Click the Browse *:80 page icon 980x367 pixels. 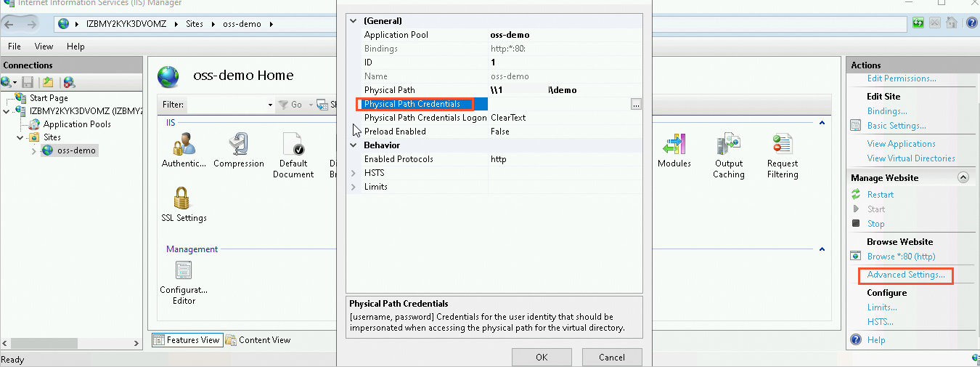point(856,256)
